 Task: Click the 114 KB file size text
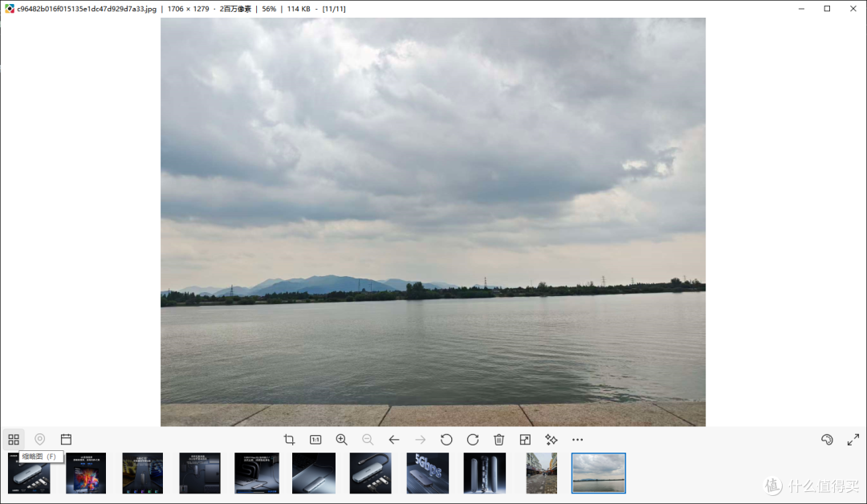point(299,9)
